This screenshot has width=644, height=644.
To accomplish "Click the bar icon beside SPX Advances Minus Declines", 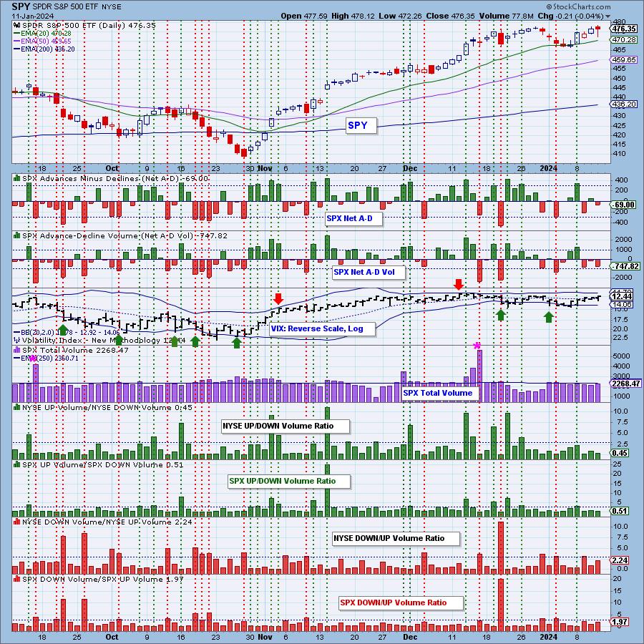I will (x=17, y=178).
